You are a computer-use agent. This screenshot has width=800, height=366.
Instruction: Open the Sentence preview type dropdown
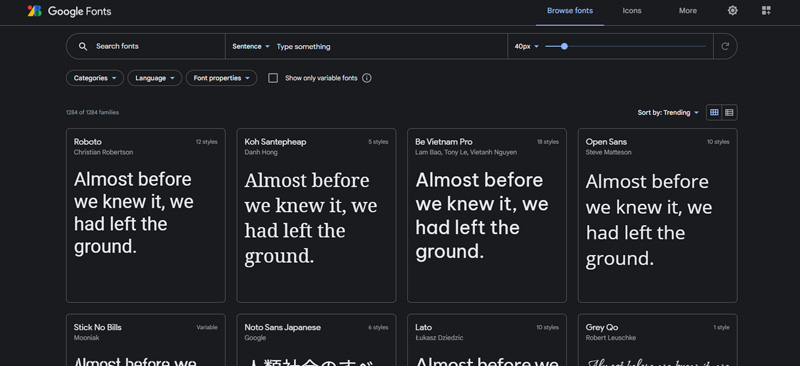point(251,46)
